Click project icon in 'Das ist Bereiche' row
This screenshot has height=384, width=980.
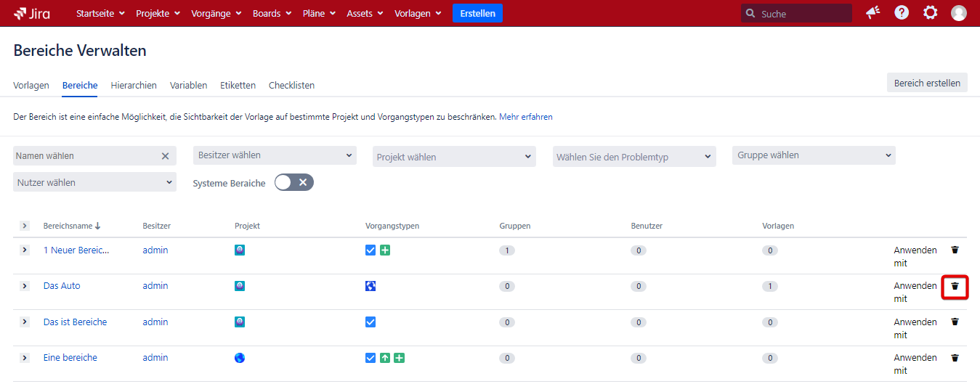point(240,322)
